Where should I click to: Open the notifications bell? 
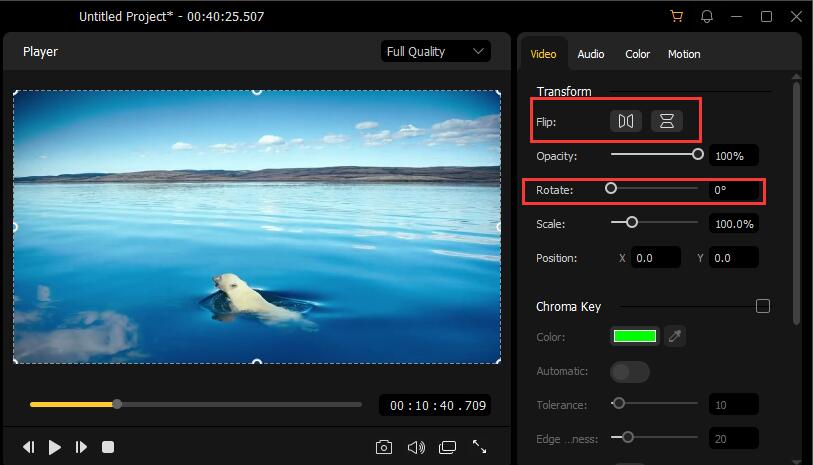pyautogui.click(x=707, y=16)
